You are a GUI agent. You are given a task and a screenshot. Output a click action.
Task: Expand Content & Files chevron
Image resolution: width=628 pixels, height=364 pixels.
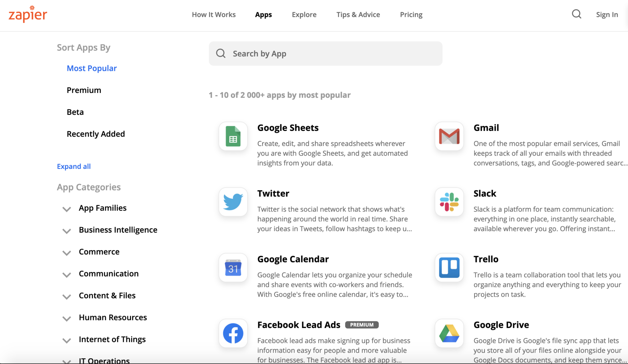(x=67, y=297)
